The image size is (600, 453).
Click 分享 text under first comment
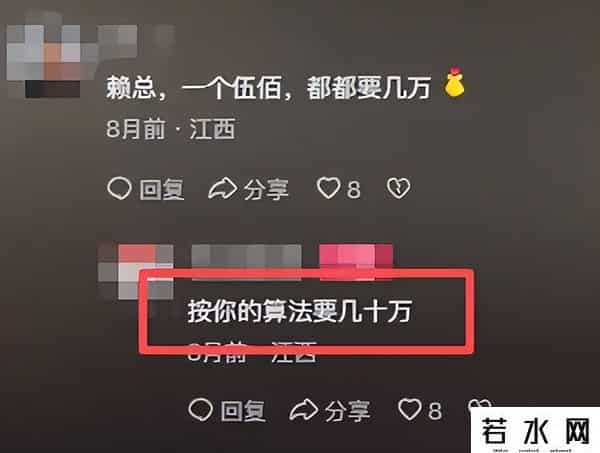point(266,189)
